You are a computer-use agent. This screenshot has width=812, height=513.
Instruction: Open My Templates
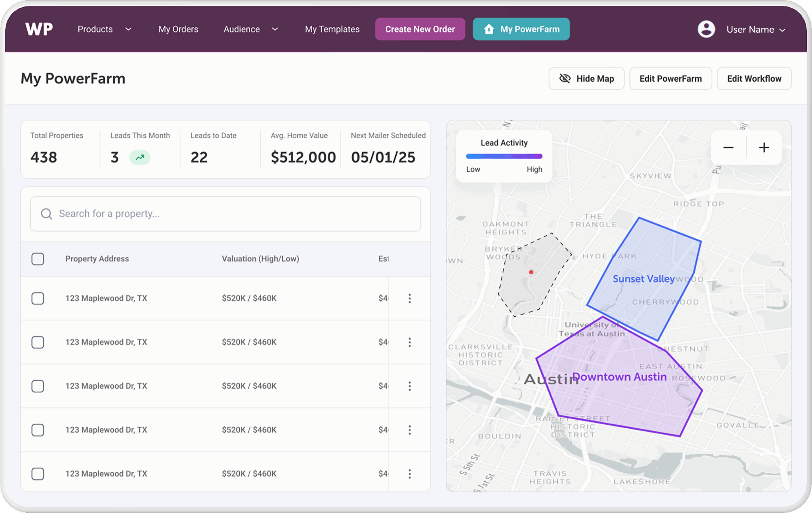click(x=332, y=29)
